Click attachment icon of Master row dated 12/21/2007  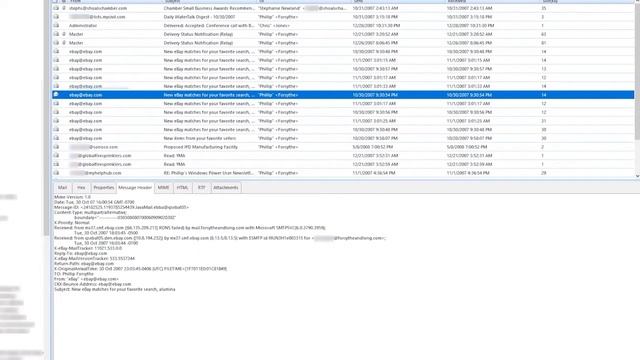64,34
